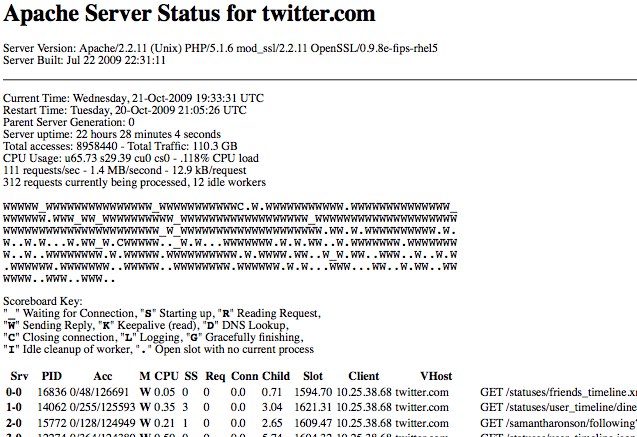The image size is (637, 437).
Task: Click the requests currently being processed line
Action: pos(127,182)
